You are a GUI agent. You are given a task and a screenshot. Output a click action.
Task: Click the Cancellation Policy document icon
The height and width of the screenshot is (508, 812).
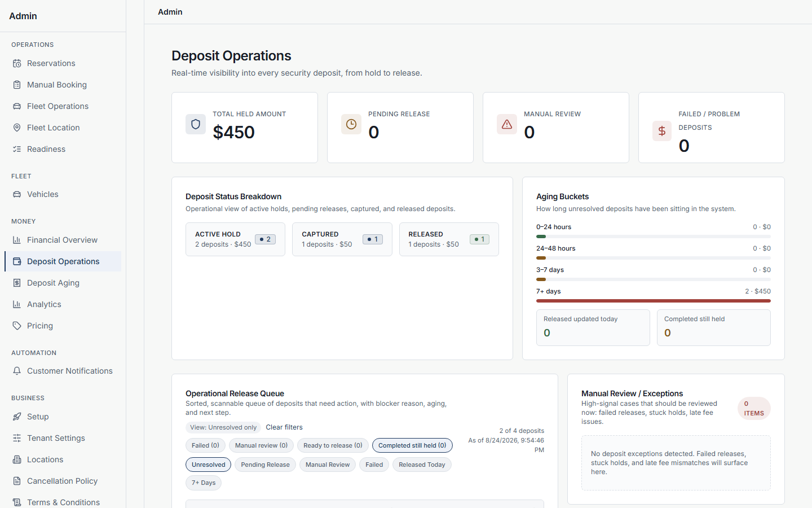pos(17,481)
